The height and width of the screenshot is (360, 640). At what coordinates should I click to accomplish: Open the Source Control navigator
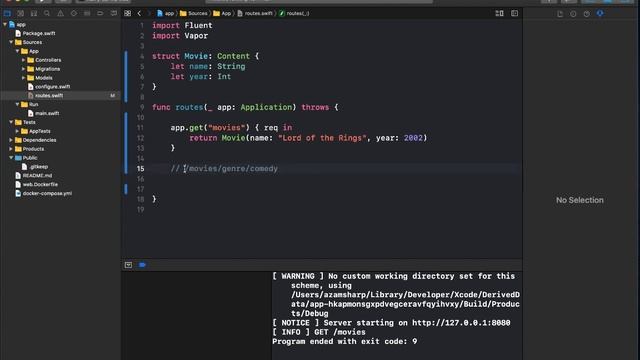pos(20,13)
